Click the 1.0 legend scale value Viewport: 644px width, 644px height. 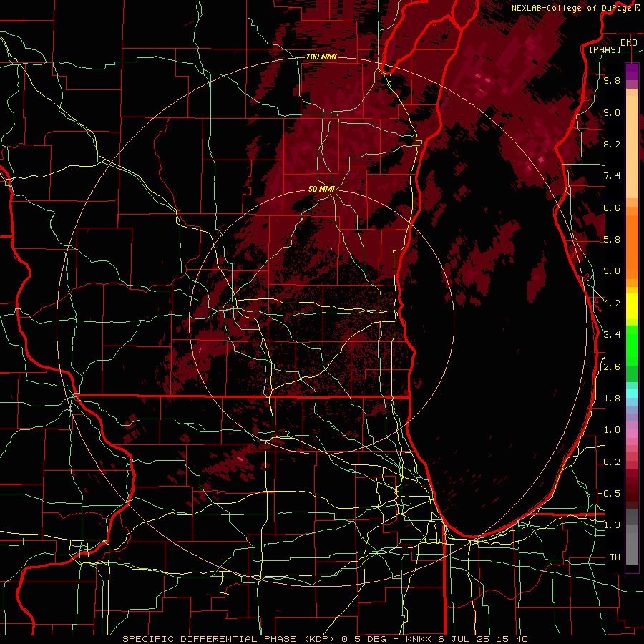612,430
